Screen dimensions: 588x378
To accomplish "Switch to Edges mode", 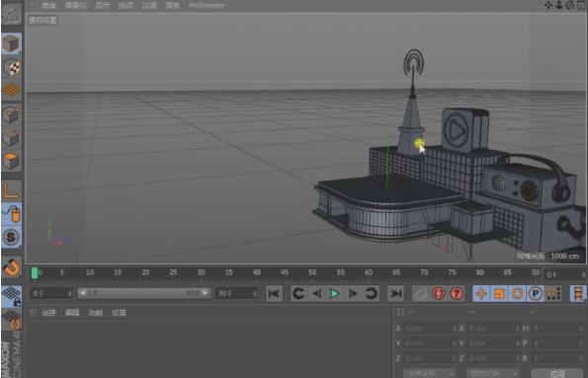I will click(x=11, y=137).
